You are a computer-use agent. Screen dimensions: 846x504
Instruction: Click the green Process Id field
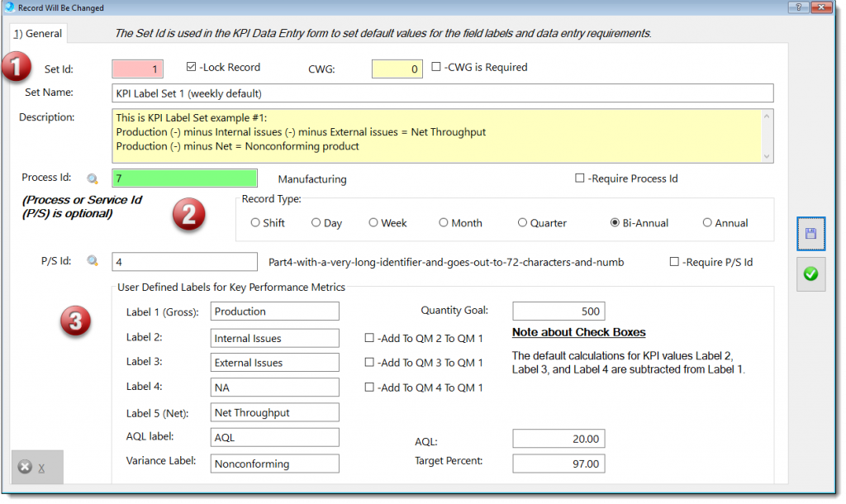coord(184,178)
